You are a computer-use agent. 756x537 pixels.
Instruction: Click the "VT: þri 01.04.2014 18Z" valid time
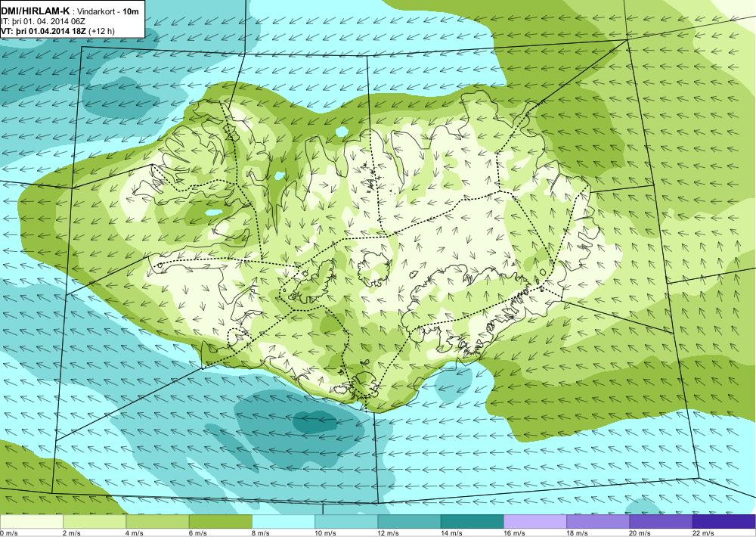[43, 31]
